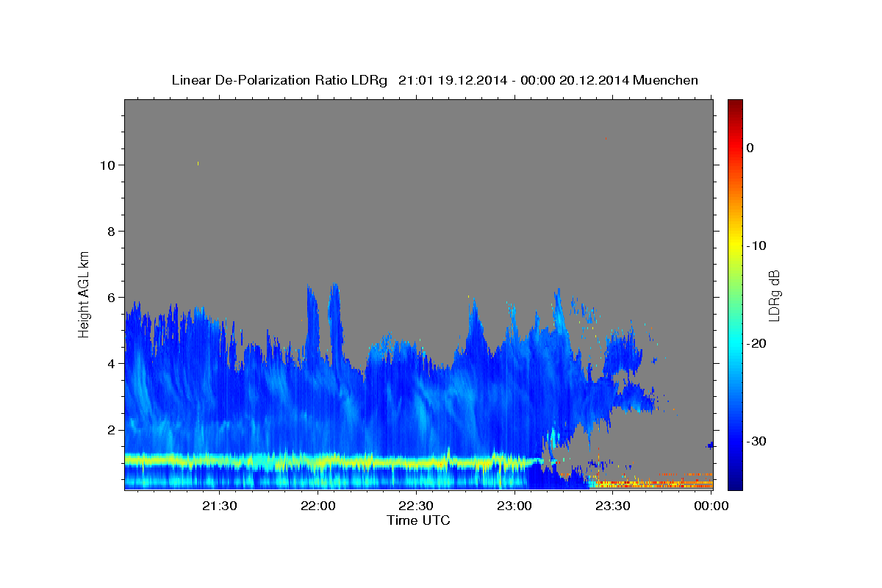Click the 23:30 time tick label
The width and height of the screenshot is (882, 588).
pyautogui.click(x=612, y=506)
